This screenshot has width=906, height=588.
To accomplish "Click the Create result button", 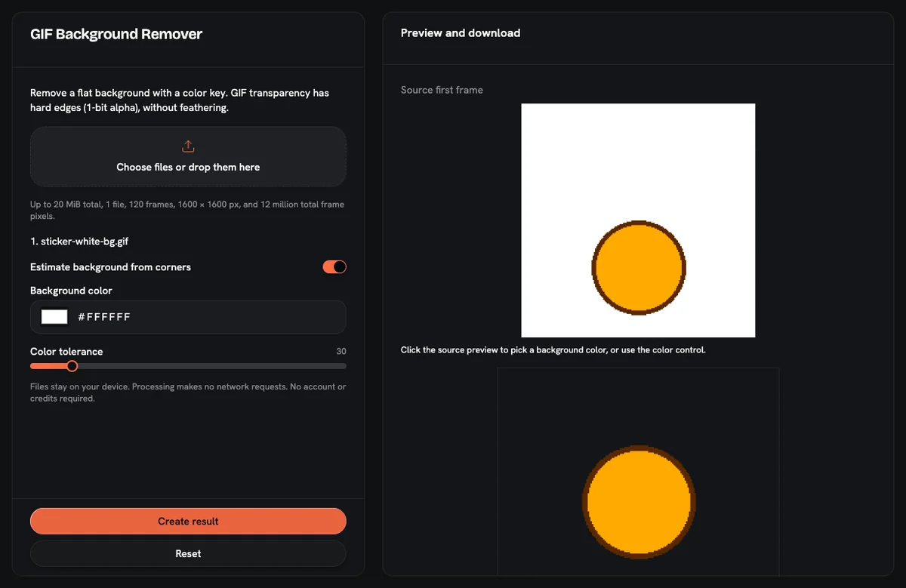I will pos(188,521).
